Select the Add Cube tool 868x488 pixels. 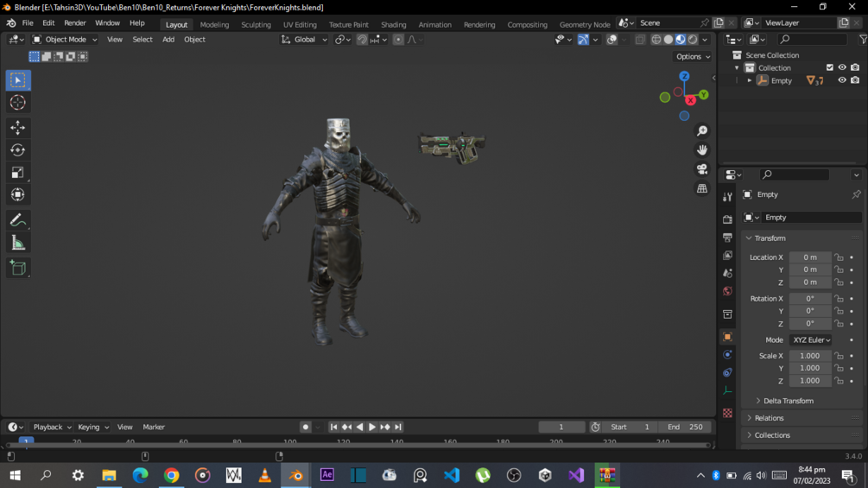(18, 269)
